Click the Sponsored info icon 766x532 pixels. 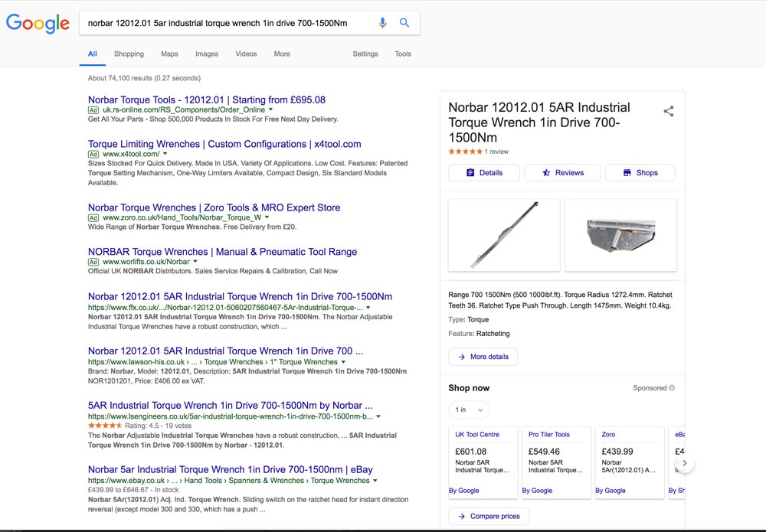point(672,388)
